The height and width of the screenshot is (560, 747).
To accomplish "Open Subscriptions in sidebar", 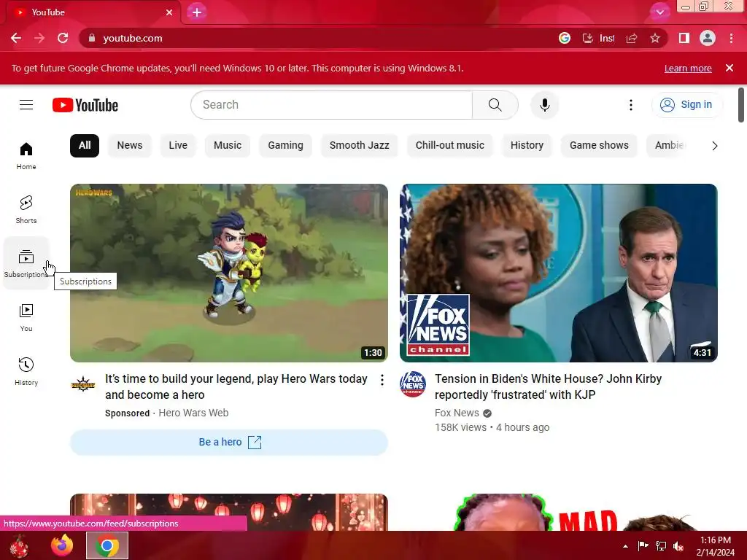I will pos(26,263).
